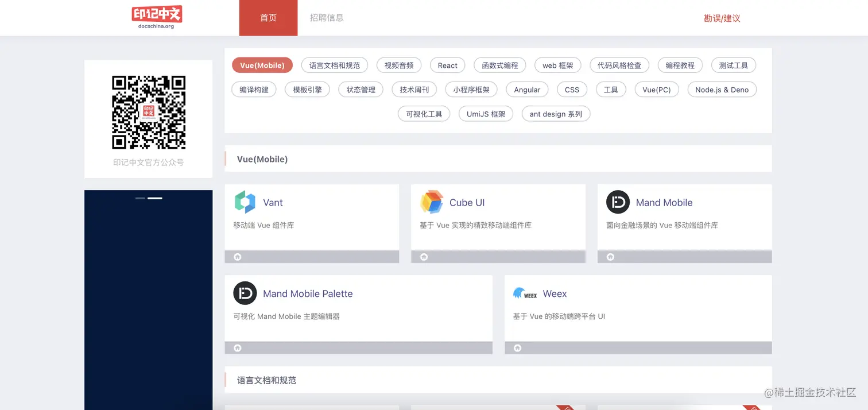This screenshot has height=410, width=868.
Task: Open home icon under Mand Mobile Palette card
Action: [238, 348]
